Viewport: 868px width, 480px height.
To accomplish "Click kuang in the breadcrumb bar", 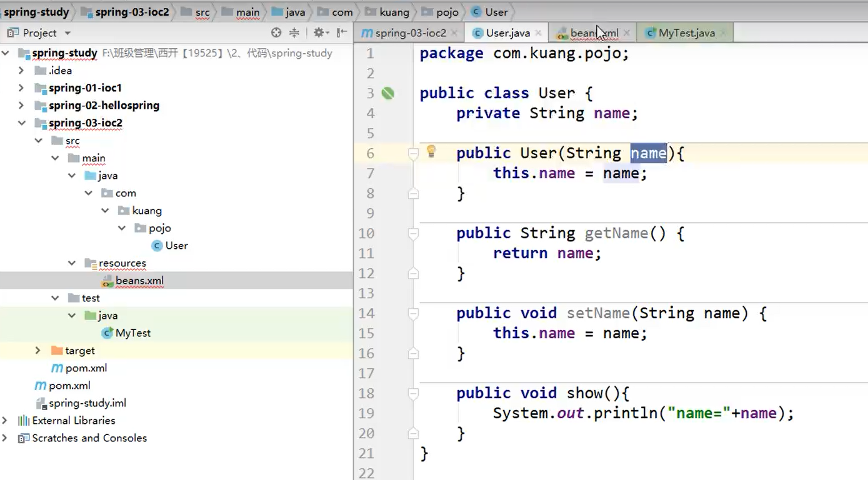I will [x=387, y=12].
